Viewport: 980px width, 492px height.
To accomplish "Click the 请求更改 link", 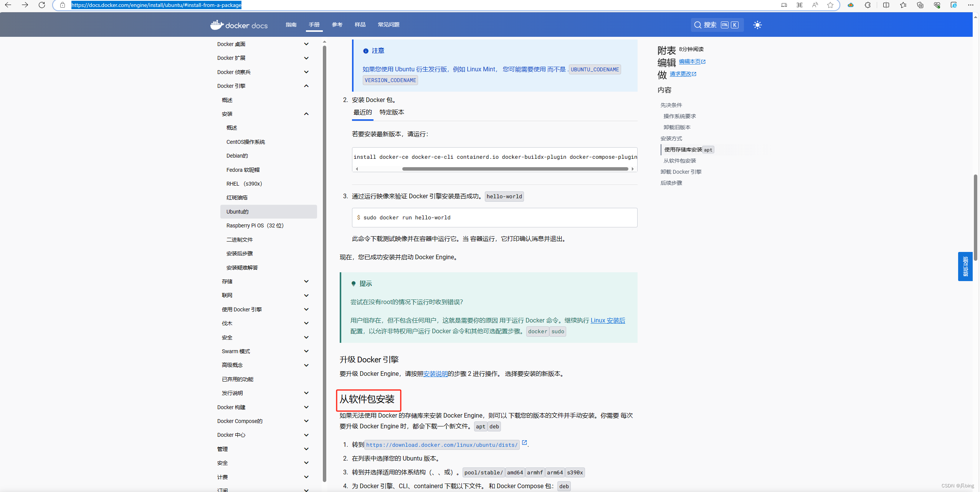I will 683,74.
